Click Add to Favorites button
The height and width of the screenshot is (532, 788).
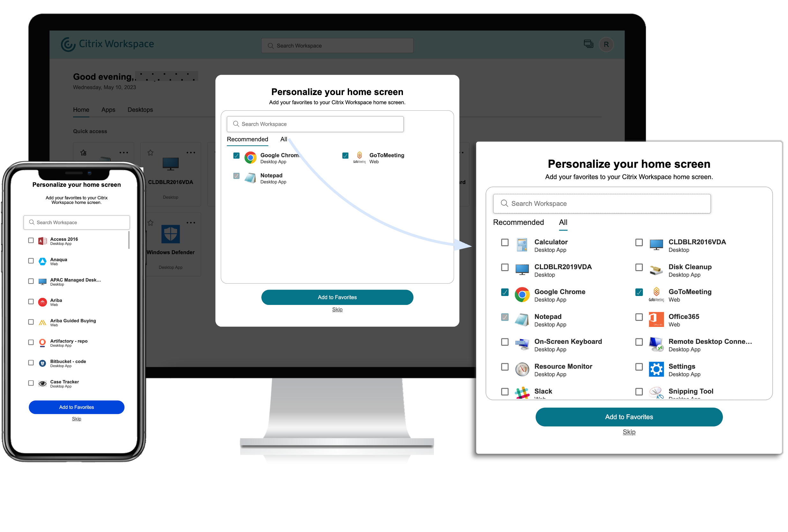pos(629,417)
